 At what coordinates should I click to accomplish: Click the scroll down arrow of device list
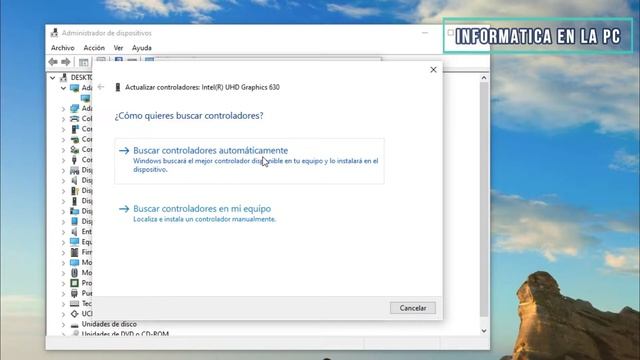[484, 331]
